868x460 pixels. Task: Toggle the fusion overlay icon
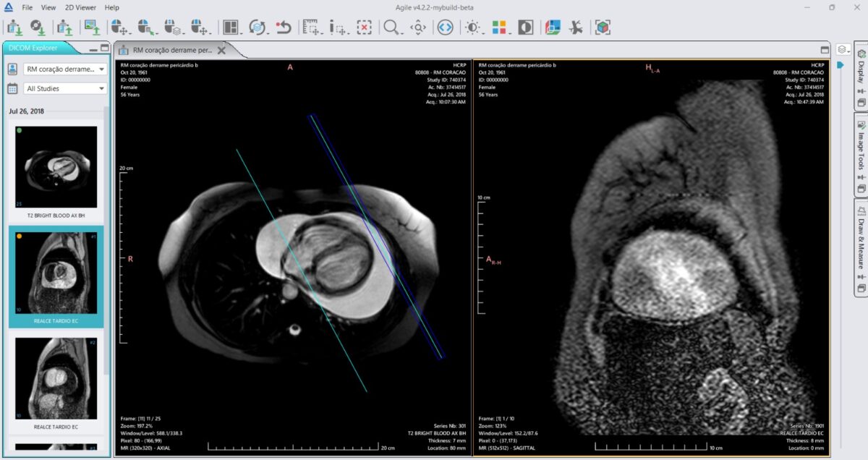point(553,27)
